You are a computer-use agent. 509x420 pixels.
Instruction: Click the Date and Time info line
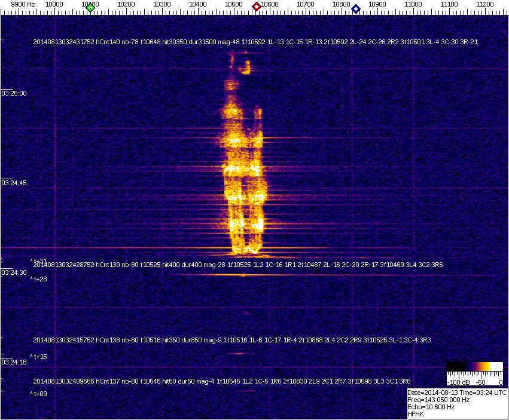click(x=456, y=393)
